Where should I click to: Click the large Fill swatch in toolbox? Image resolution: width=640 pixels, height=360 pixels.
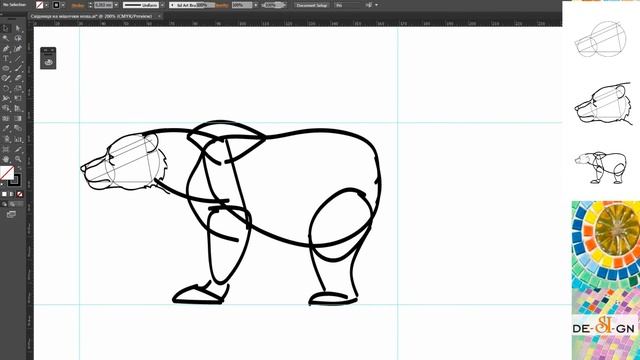click(x=7, y=173)
